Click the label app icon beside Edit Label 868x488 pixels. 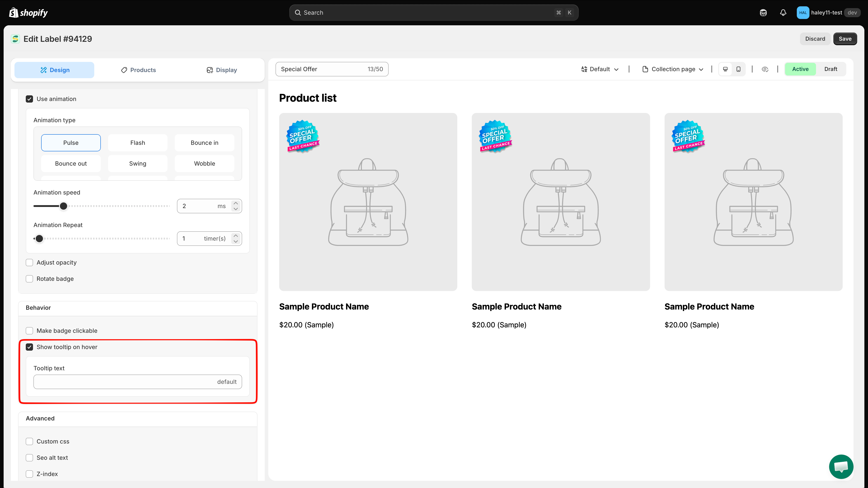coord(15,39)
